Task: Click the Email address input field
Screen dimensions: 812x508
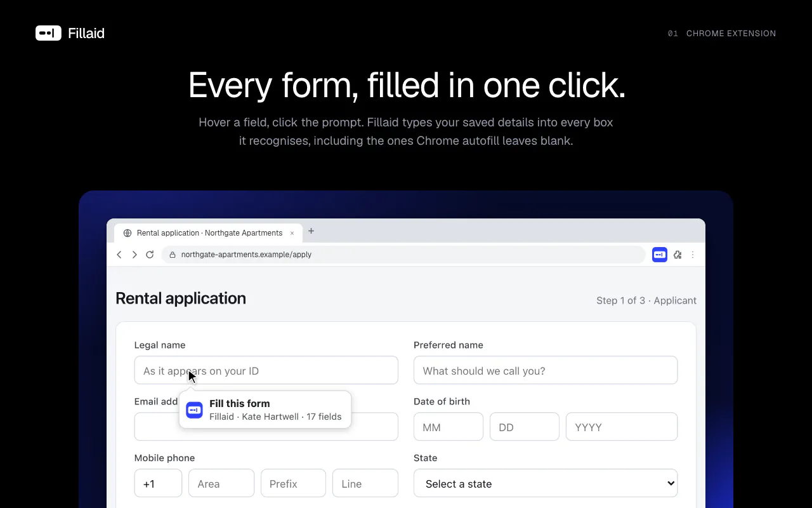Action: pyautogui.click(x=266, y=427)
